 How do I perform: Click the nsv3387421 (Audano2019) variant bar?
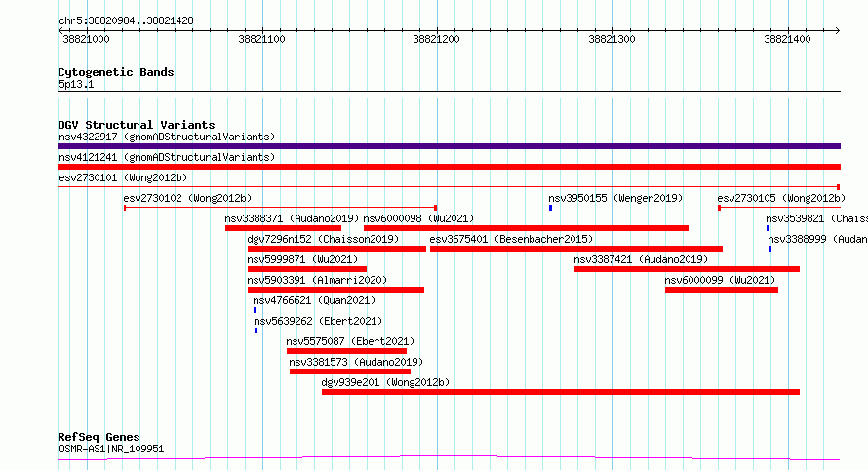pos(687,269)
